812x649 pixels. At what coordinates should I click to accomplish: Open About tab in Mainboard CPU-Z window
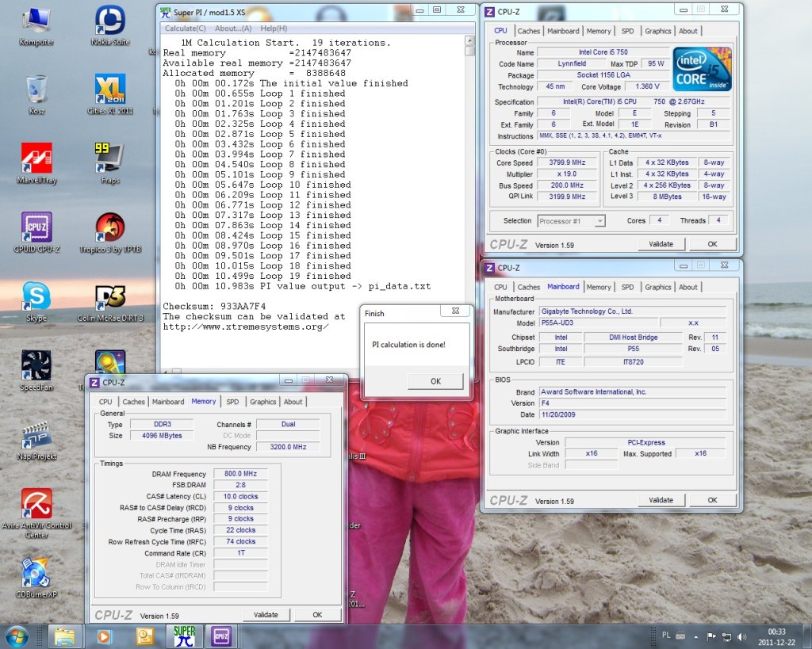click(x=688, y=287)
